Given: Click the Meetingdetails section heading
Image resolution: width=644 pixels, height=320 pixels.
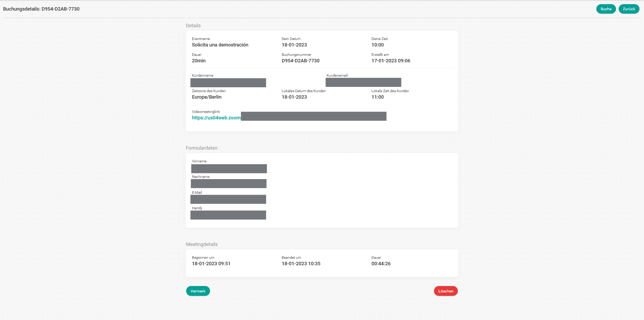Looking at the screenshot, I should click(x=202, y=244).
